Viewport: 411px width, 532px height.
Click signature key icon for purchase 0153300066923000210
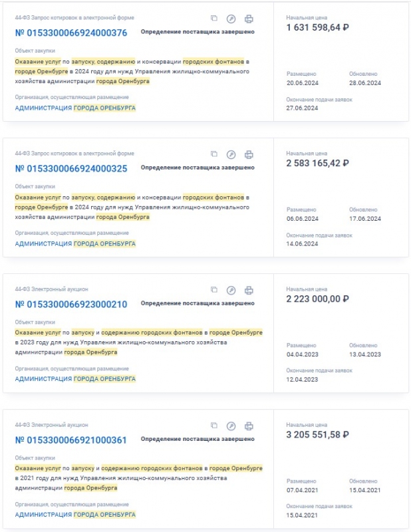[x=231, y=290]
